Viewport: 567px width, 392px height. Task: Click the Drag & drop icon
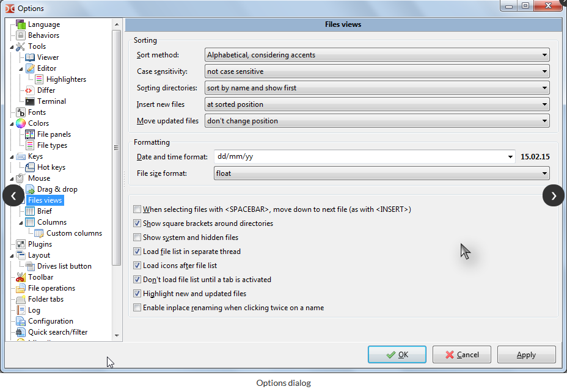coord(30,189)
